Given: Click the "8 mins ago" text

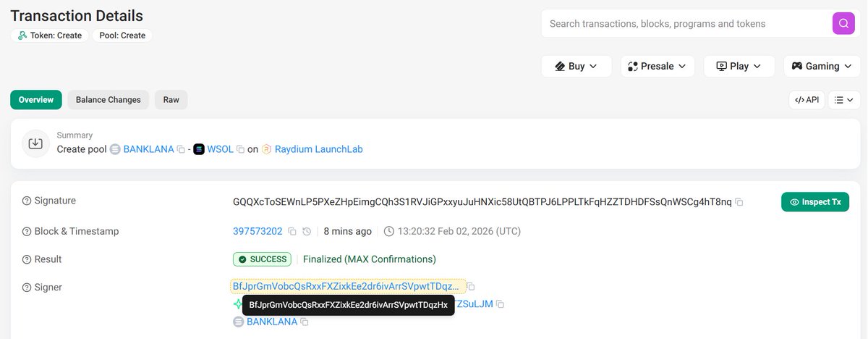Looking at the screenshot, I should pyautogui.click(x=348, y=232).
